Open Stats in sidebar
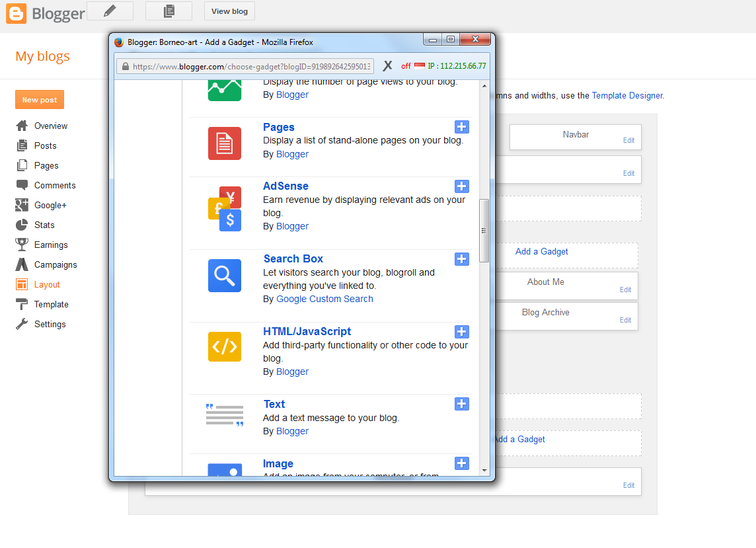The height and width of the screenshot is (548, 756). (44, 225)
